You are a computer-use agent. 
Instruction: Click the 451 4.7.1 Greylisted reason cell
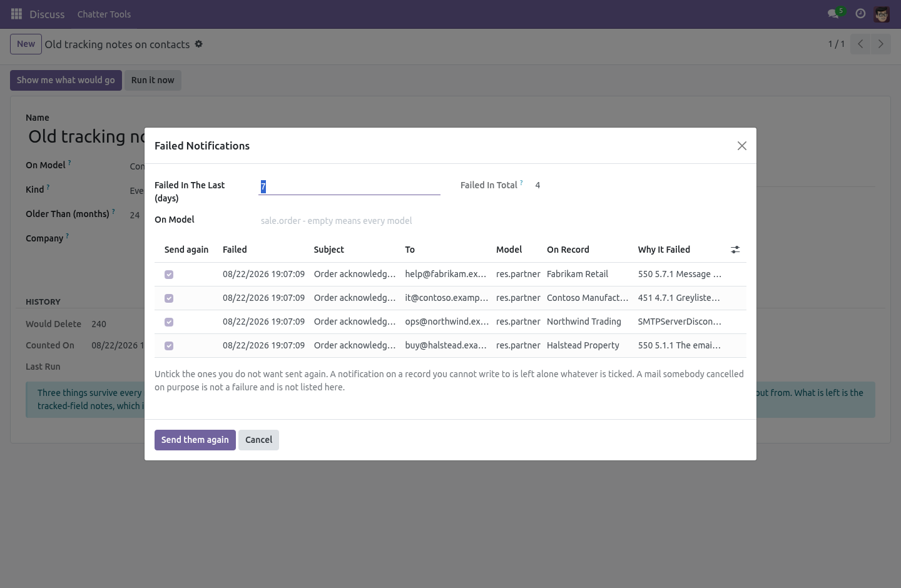tap(679, 298)
